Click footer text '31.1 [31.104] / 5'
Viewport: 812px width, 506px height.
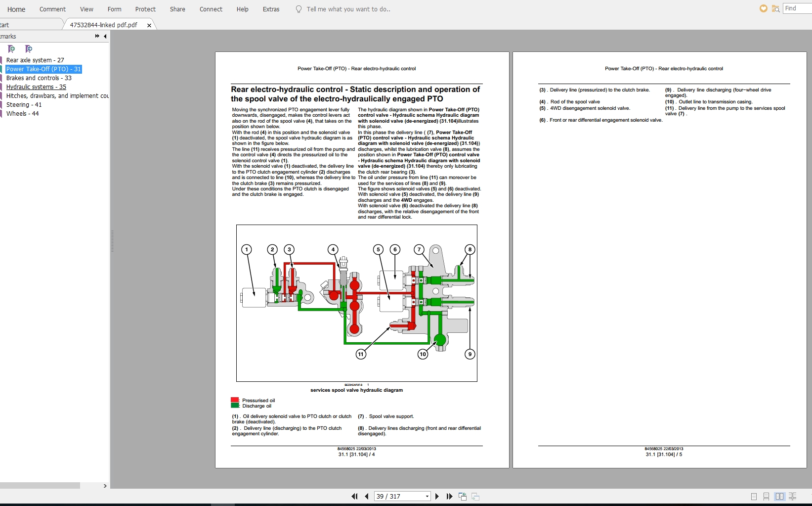[664, 454]
